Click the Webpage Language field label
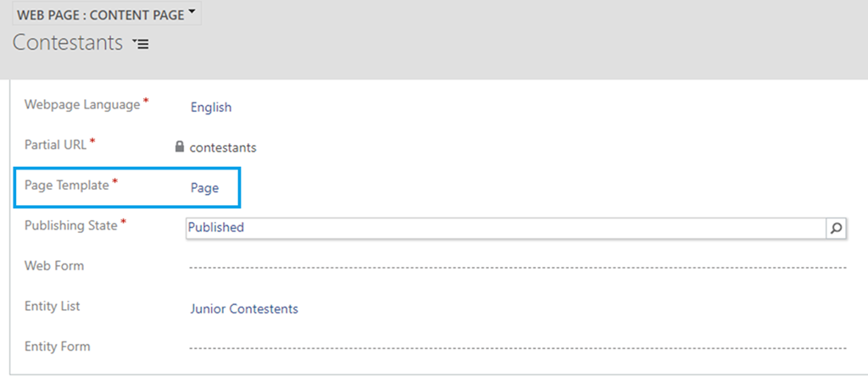 pos(81,105)
